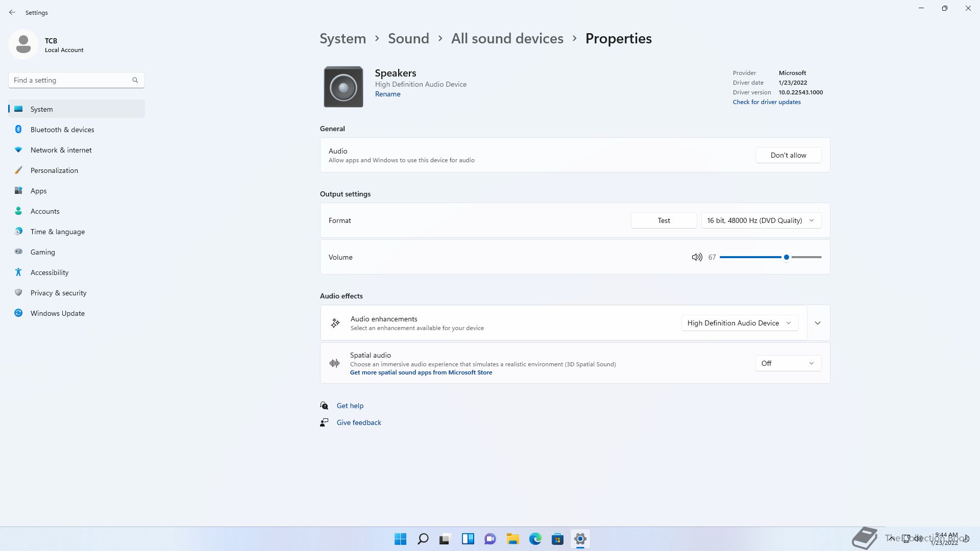
Task: Open Windows Start menu
Action: [400, 539]
